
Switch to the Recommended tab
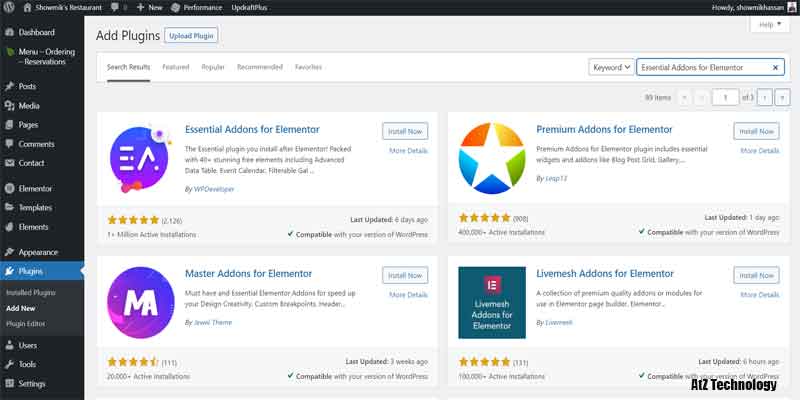coord(259,67)
